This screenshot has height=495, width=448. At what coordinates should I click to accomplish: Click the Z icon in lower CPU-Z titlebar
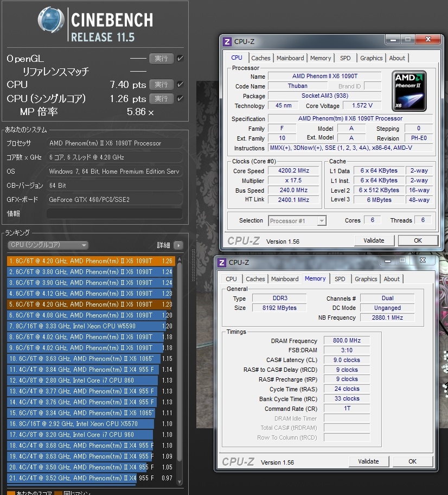pyautogui.click(x=221, y=263)
